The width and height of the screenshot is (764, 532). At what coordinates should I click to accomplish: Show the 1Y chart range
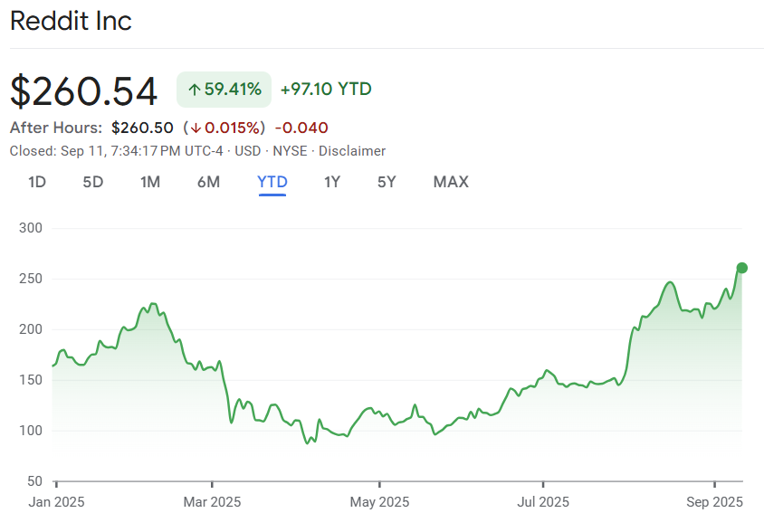tap(332, 182)
